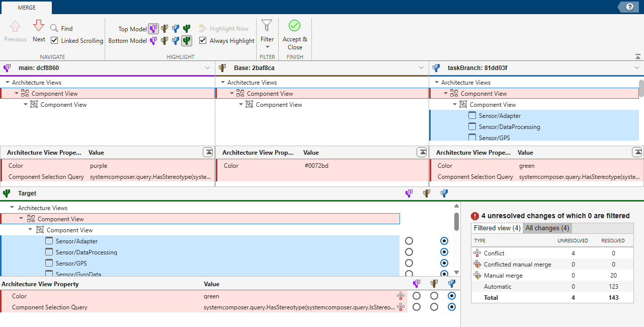Collapse the nested Component View in the Target pane
Viewport: 644px width, 327px height.
31,230
